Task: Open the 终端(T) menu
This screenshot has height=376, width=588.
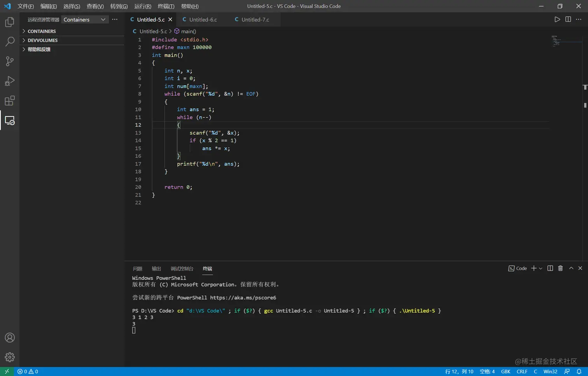Action: click(166, 6)
